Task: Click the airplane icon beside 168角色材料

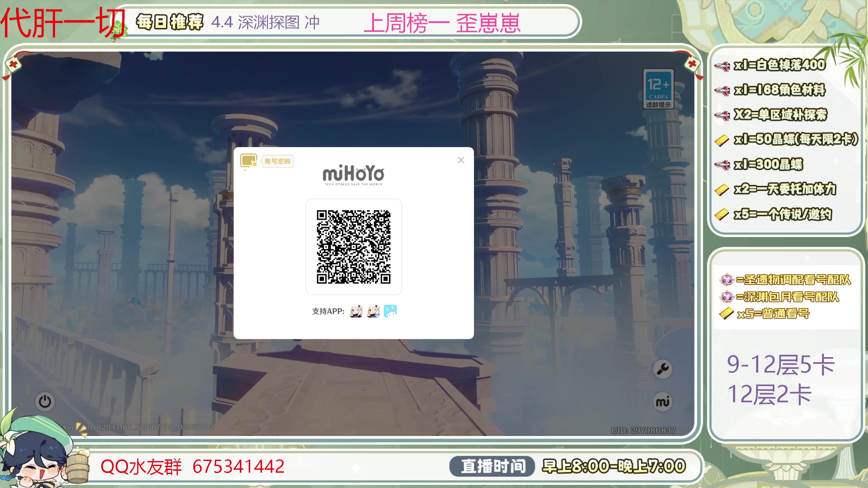Action: [x=722, y=90]
